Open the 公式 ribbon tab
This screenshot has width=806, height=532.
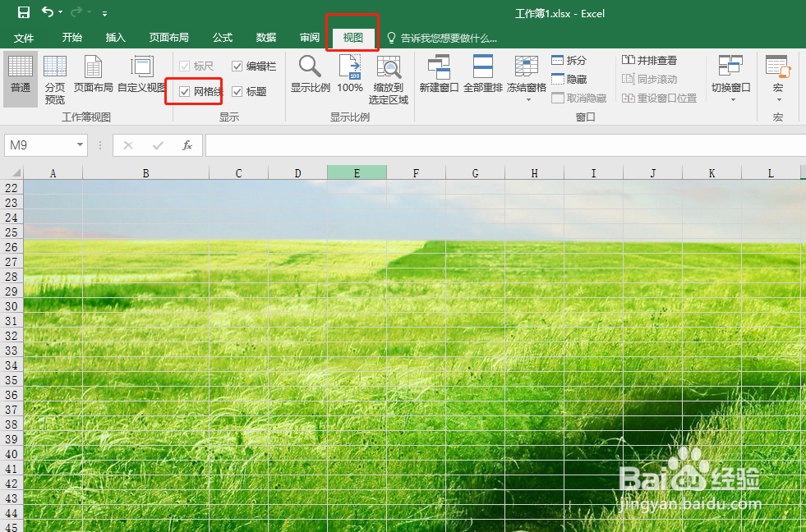(222, 37)
